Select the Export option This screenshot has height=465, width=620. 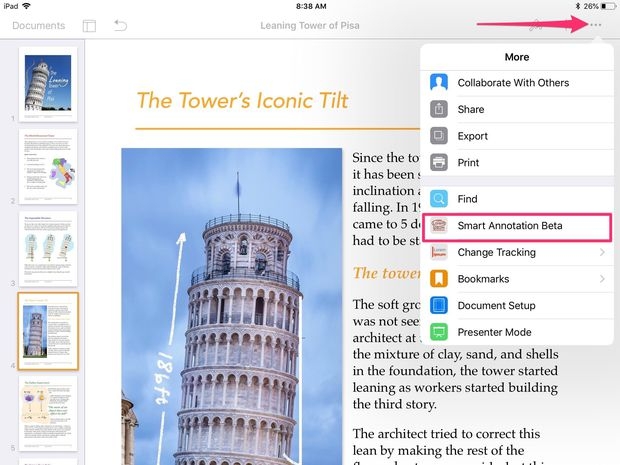pyautogui.click(x=517, y=136)
